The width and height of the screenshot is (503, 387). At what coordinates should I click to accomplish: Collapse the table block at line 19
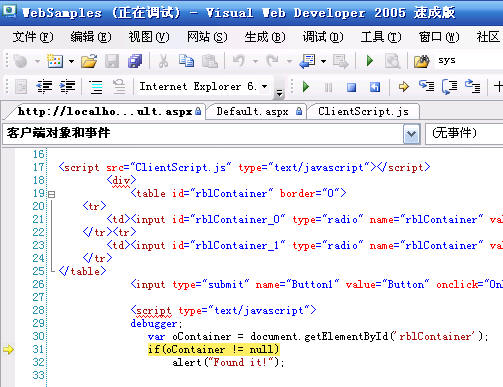point(52,194)
